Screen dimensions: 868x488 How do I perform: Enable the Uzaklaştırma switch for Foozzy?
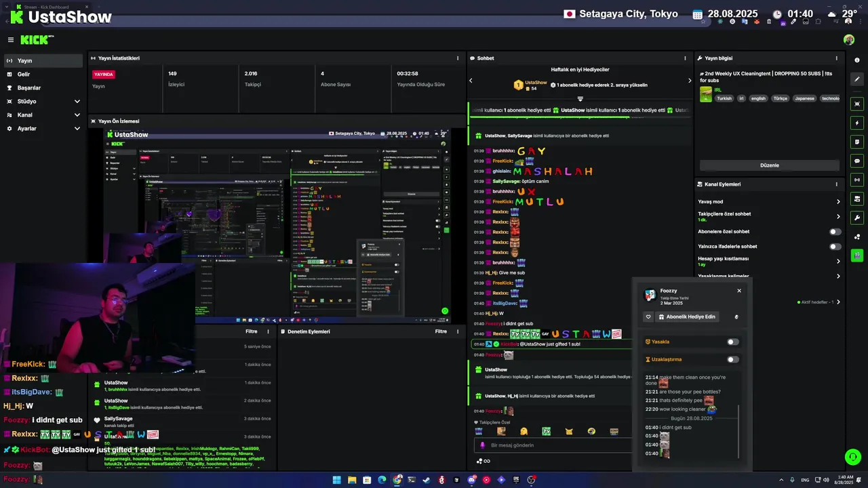tap(733, 359)
